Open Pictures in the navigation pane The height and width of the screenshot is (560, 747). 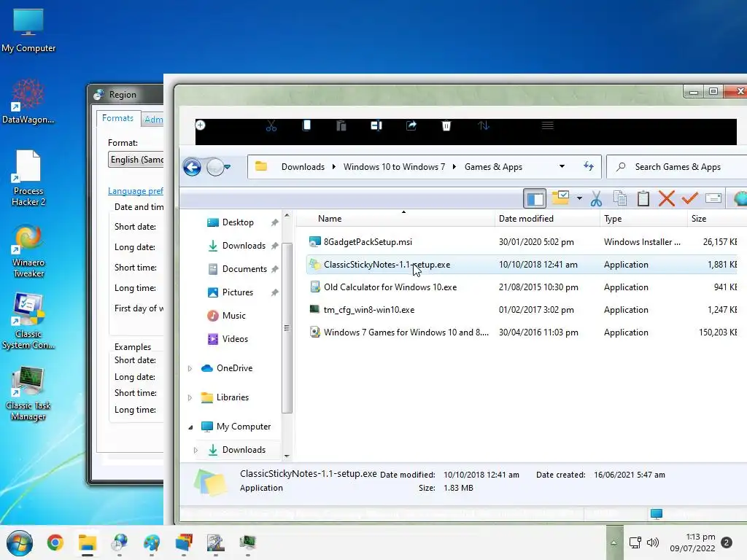[237, 292]
